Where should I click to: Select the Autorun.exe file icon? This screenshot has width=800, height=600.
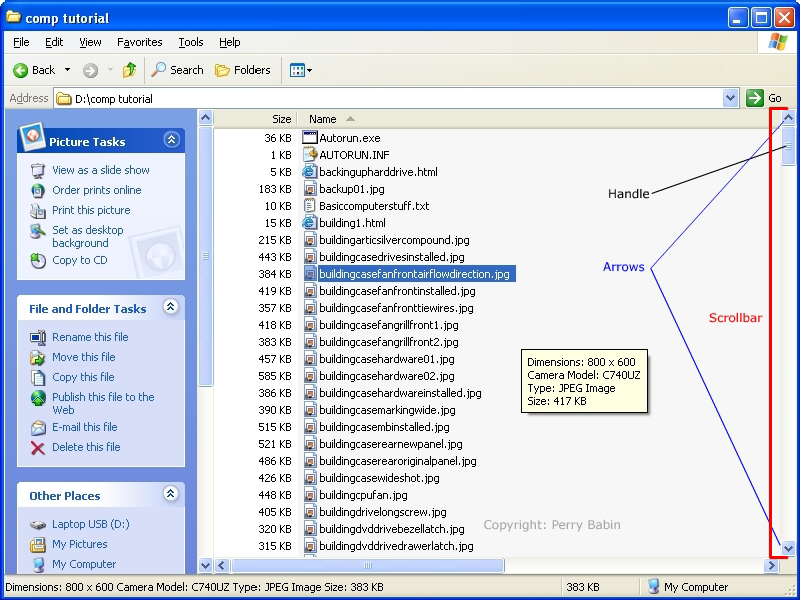coord(310,138)
